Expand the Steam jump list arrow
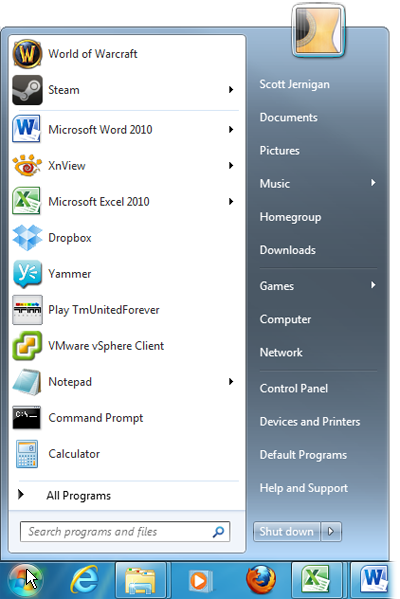The width and height of the screenshot is (400, 599). [231, 90]
